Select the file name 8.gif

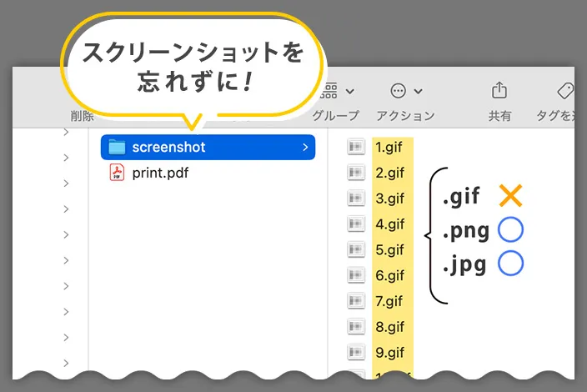(x=389, y=327)
